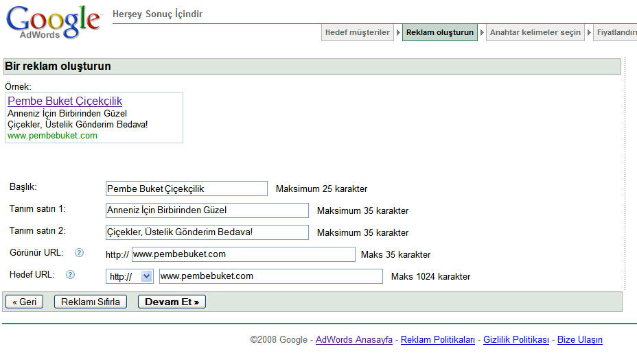Focus the Hedef URL address input field
The height and width of the screenshot is (364, 637).
(271, 276)
